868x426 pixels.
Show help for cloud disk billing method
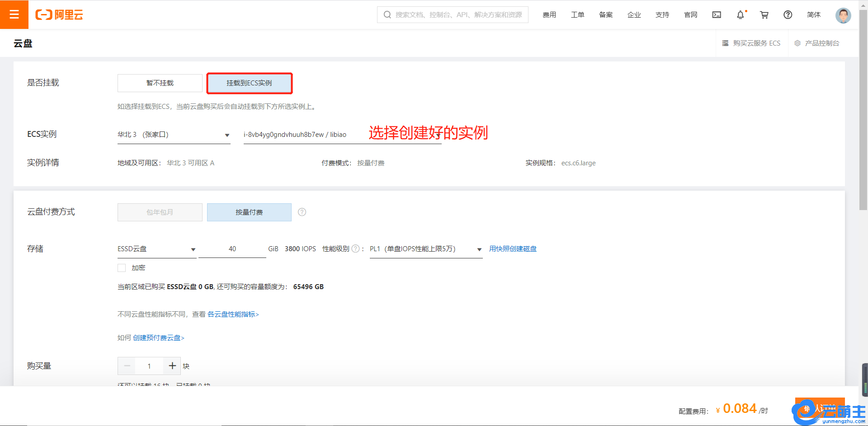(x=302, y=212)
